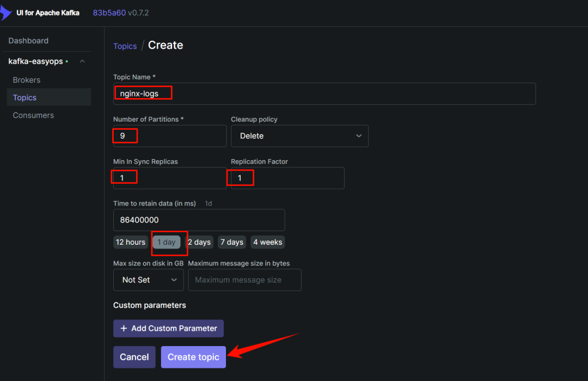Image resolution: width=588 pixels, height=381 pixels.
Task: Click the Cleanup policy dropdown arrow
Action: pyautogui.click(x=359, y=136)
